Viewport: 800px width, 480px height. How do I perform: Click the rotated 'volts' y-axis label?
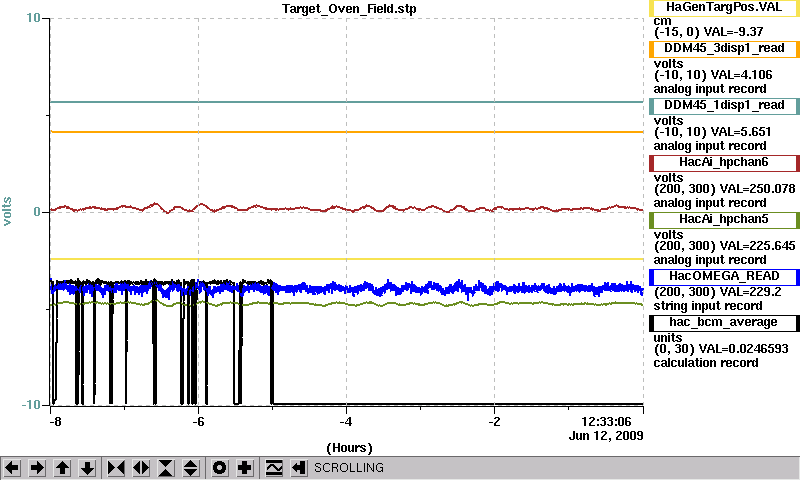[x=7, y=211]
